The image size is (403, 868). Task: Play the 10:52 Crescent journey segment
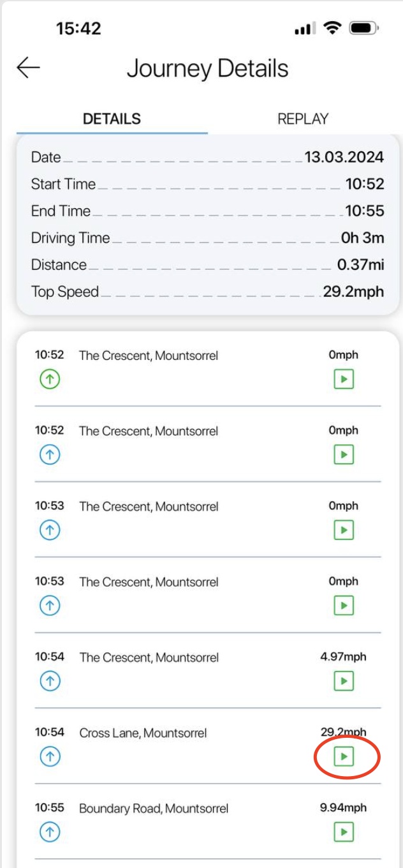point(344,379)
